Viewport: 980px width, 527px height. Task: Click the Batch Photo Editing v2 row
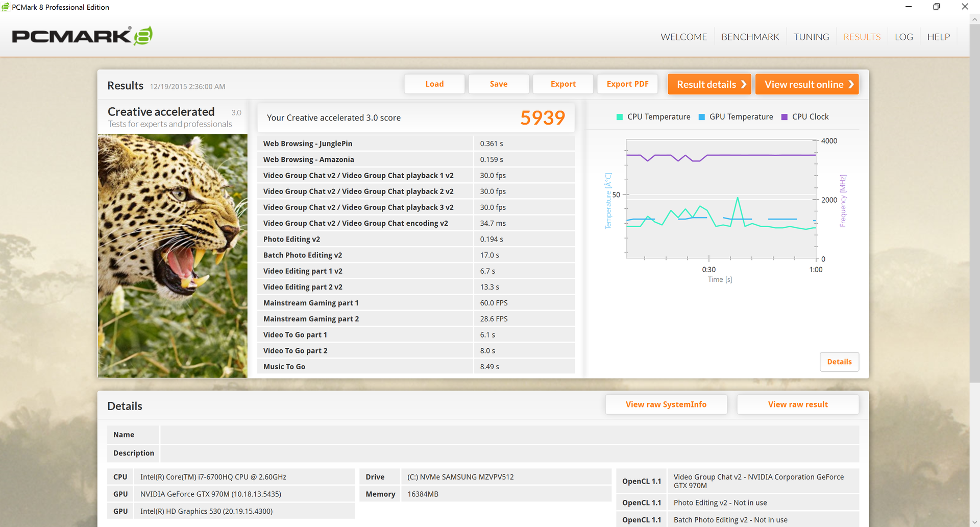coord(416,255)
